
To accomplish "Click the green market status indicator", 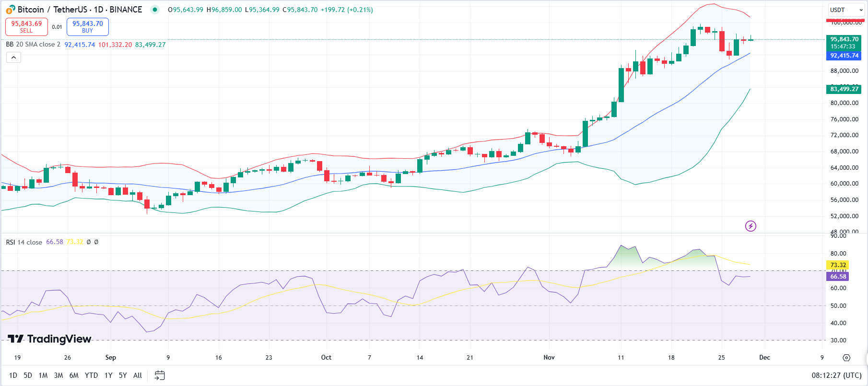I will (x=154, y=10).
